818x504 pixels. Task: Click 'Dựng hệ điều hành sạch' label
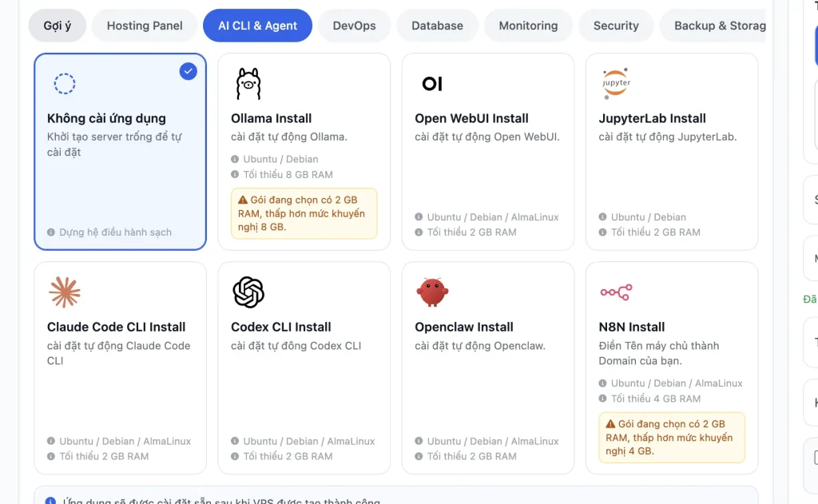pyautogui.click(x=115, y=232)
